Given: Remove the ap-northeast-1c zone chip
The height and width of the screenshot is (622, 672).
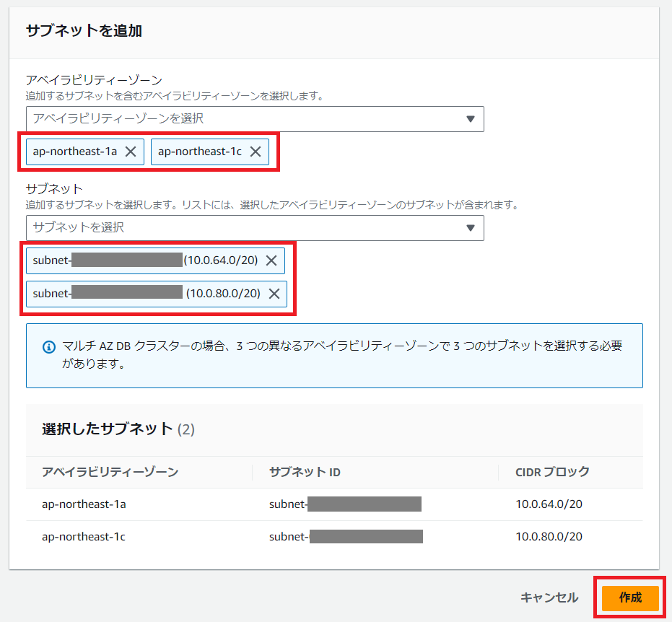Looking at the screenshot, I should (256, 152).
